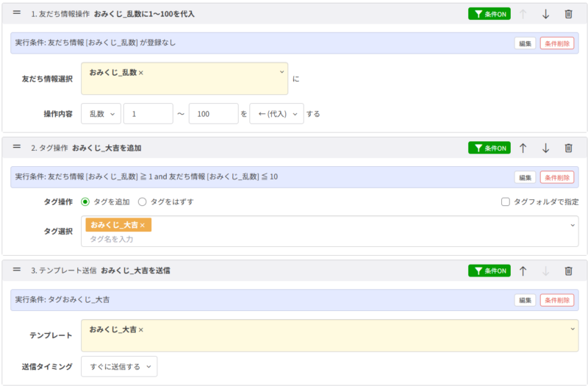
Task: Move action 2 up with arrow icon
Action: pyautogui.click(x=523, y=148)
